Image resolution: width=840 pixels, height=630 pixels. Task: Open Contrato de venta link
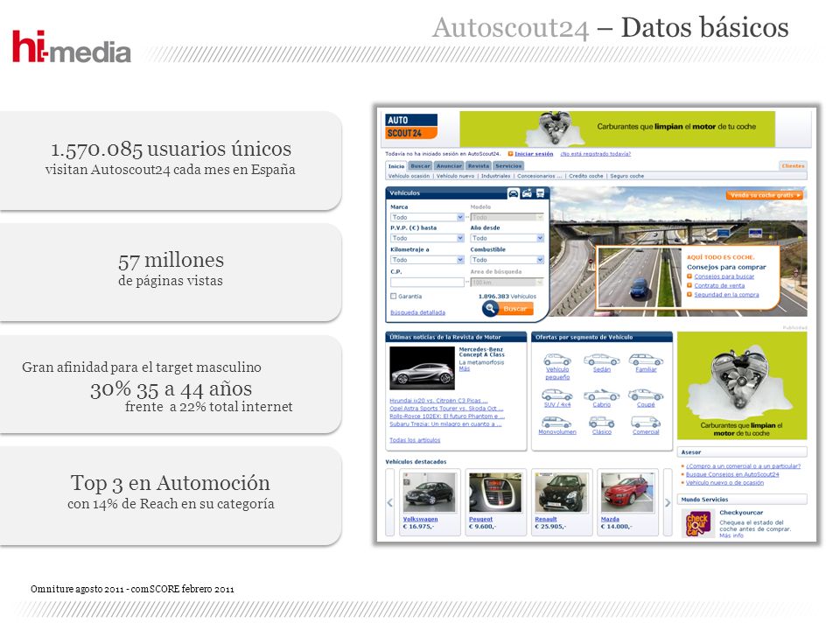[719, 285]
